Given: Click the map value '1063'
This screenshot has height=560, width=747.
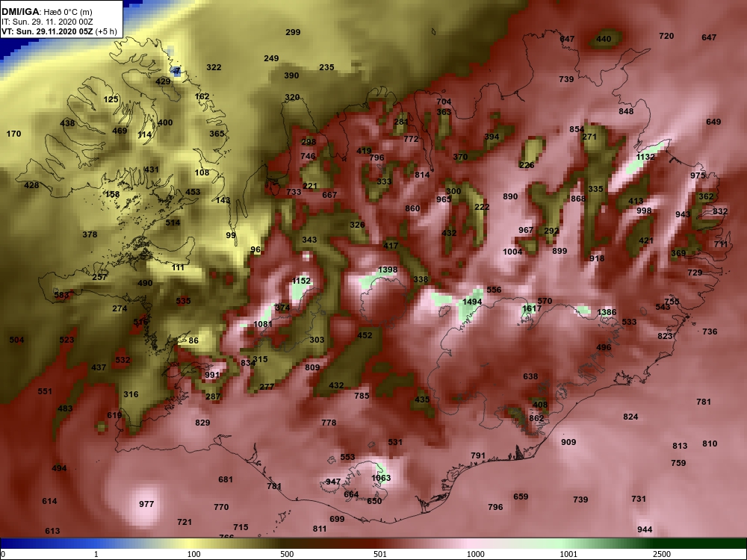Looking at the screenshot, I should [x=381, y=478].
